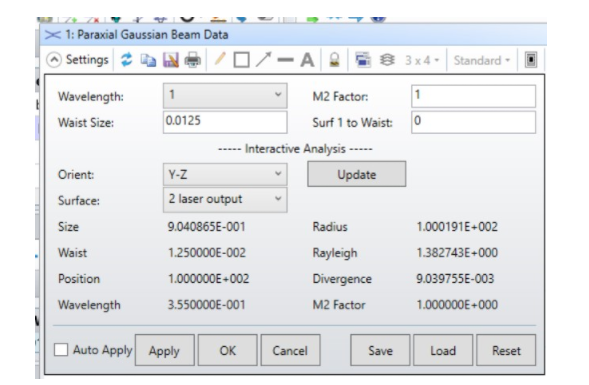The height and width of the screenshot is (385, 589).
Task: Pick the line drawing tool
Action: [x=285, y=60]
